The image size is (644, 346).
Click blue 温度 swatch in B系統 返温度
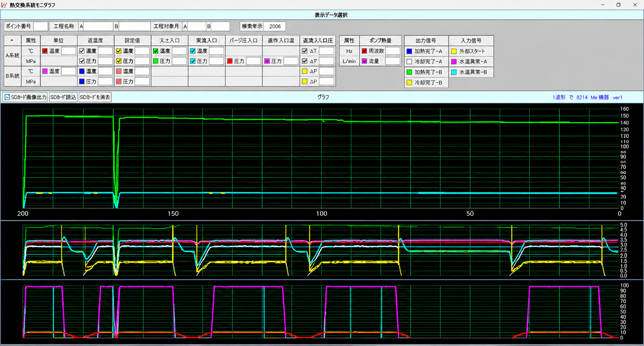pos(82,71)
